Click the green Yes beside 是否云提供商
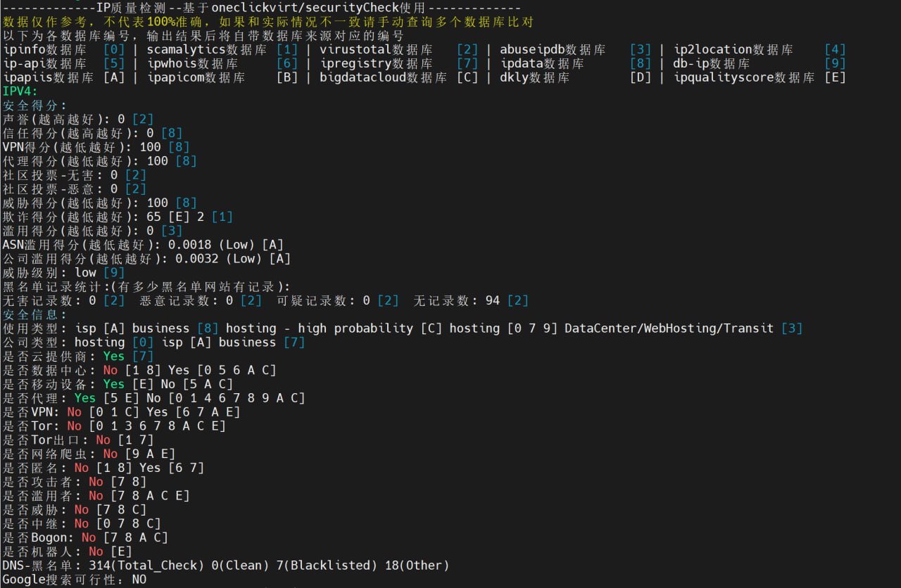 coord(113,356)
